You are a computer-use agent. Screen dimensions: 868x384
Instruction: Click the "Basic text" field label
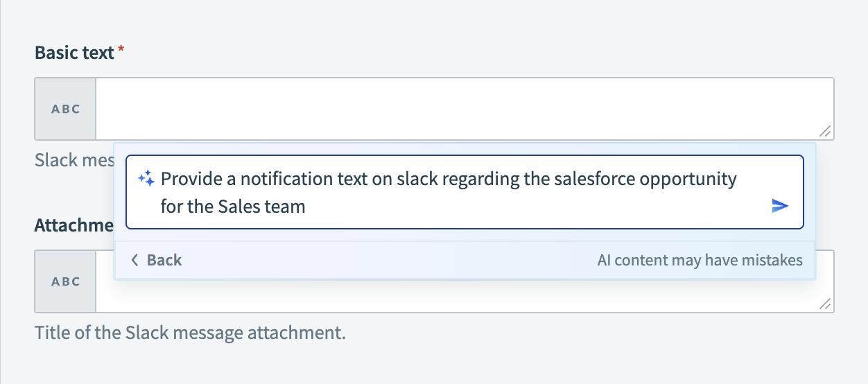(x=74, y=53)
